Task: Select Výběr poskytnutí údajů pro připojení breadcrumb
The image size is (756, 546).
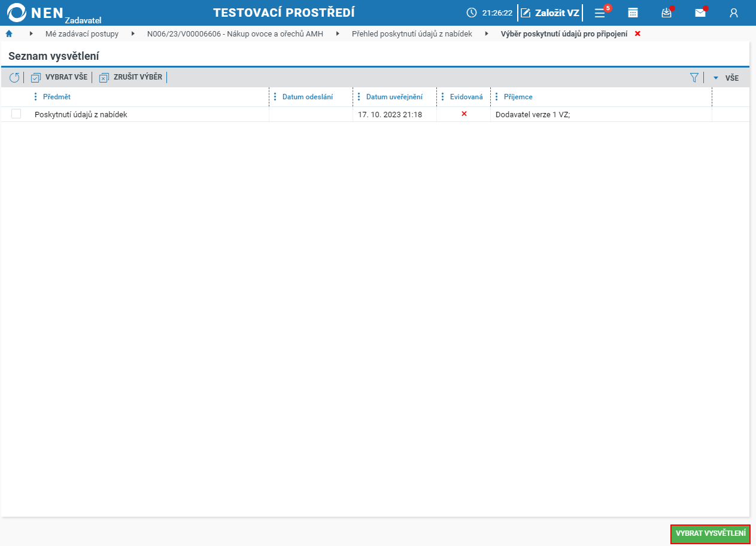Action: (x=564, y=33)
